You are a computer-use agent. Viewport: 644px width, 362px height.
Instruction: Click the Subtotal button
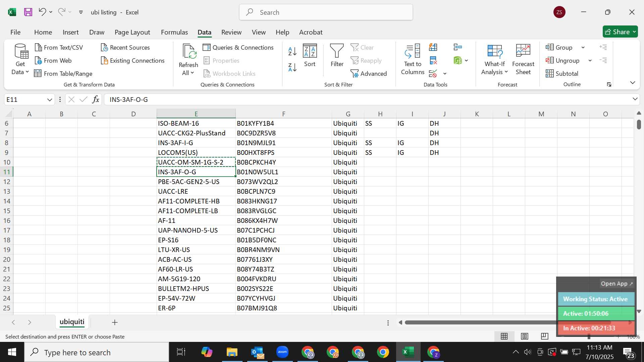[x=562, y=74]
